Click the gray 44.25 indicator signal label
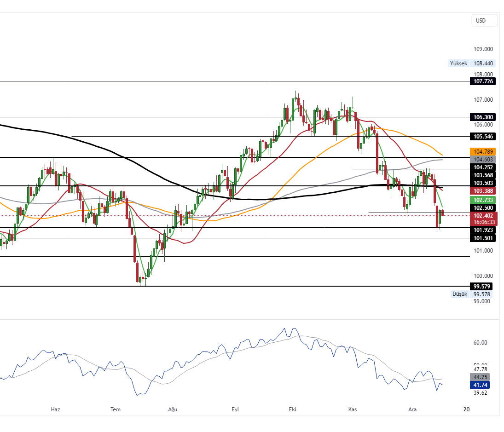This screenshot has width=504, height=432. tap(480, 377)
